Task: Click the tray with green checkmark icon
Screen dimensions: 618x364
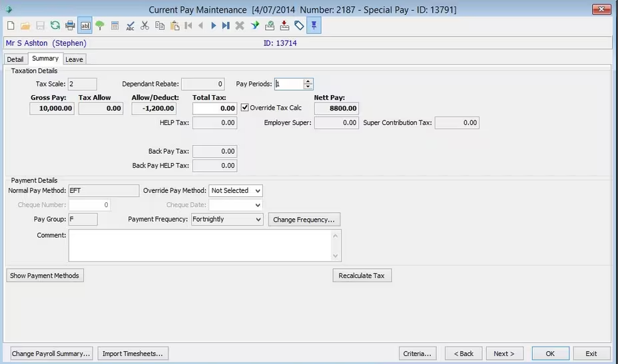Action: pyautogui.click(x=270, y=25)
